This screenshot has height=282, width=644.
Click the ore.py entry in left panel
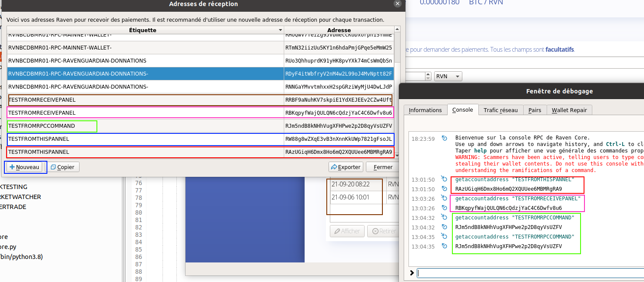click(x=8, y=246)
